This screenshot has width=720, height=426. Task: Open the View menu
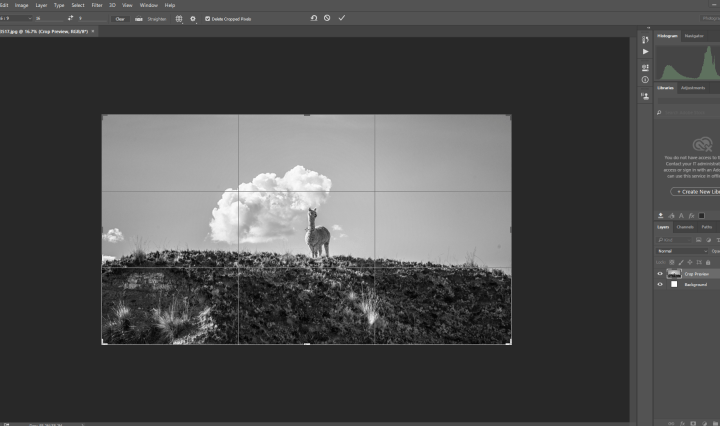tap(127, 5)
